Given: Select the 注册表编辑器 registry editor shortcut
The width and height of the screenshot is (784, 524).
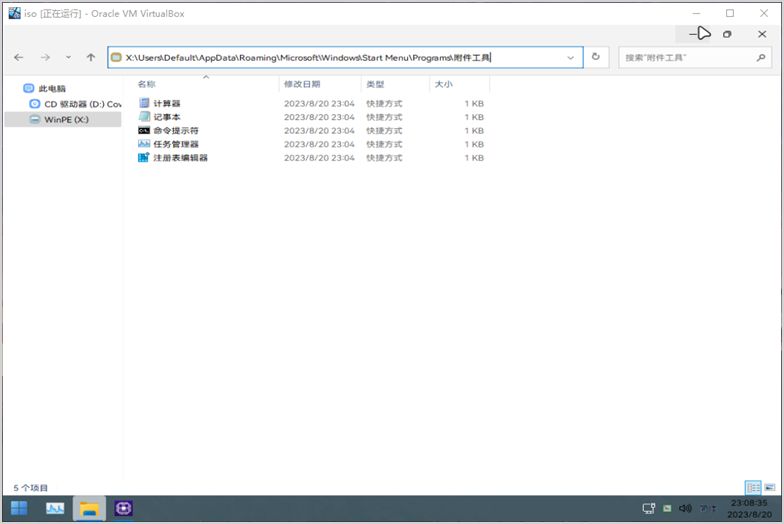Looking at the screenshot, I should pos(180,158).
